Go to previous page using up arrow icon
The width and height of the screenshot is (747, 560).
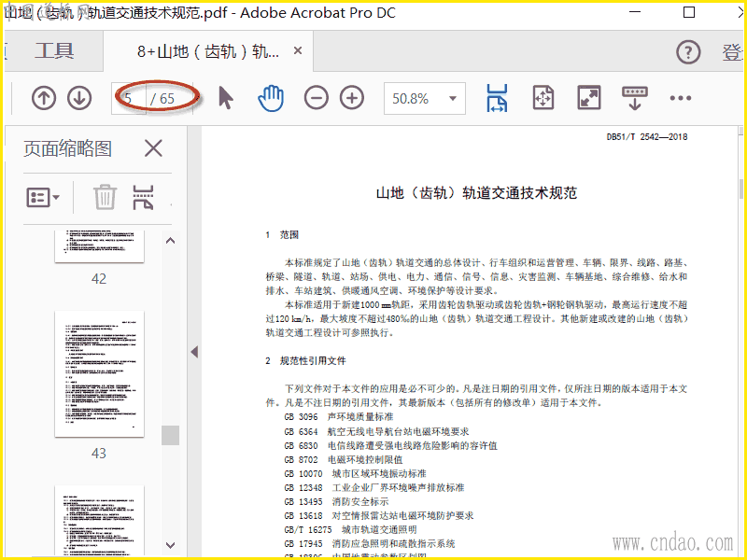pos(44,98)
